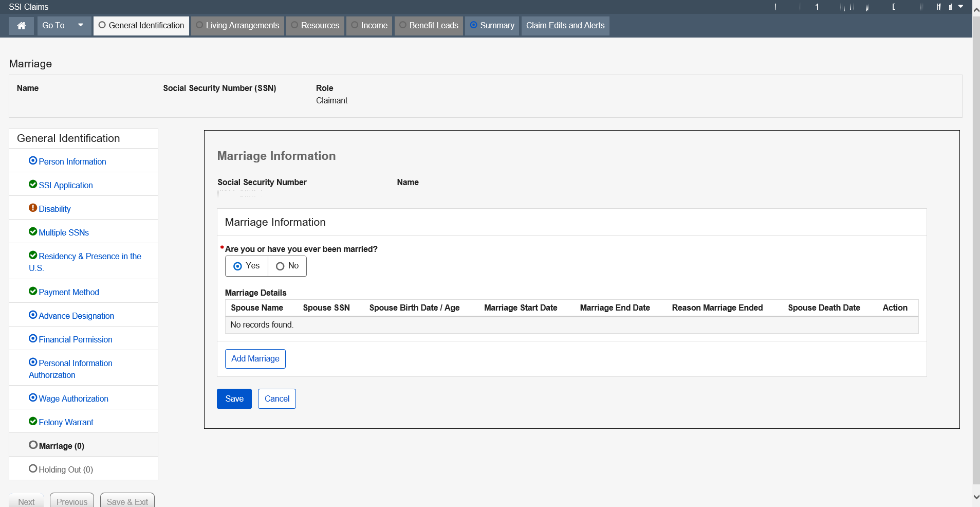
Task: Open the Holding Out (0) sidebar item
Action: coord(66,469)
